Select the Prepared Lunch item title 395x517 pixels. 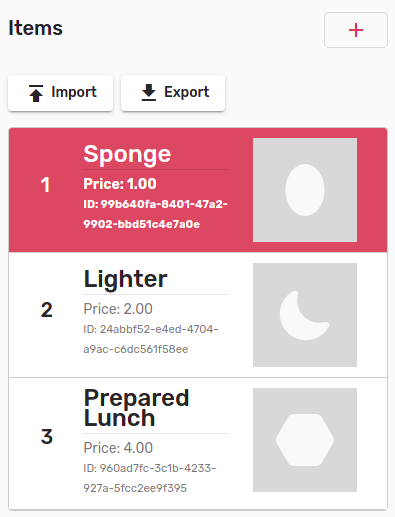(136, 408)
